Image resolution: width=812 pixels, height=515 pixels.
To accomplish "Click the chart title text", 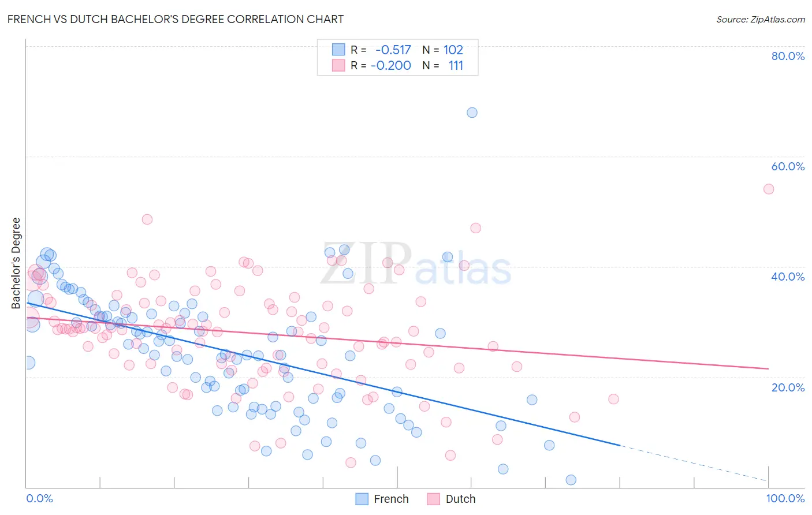I will [x=176, y=19].
